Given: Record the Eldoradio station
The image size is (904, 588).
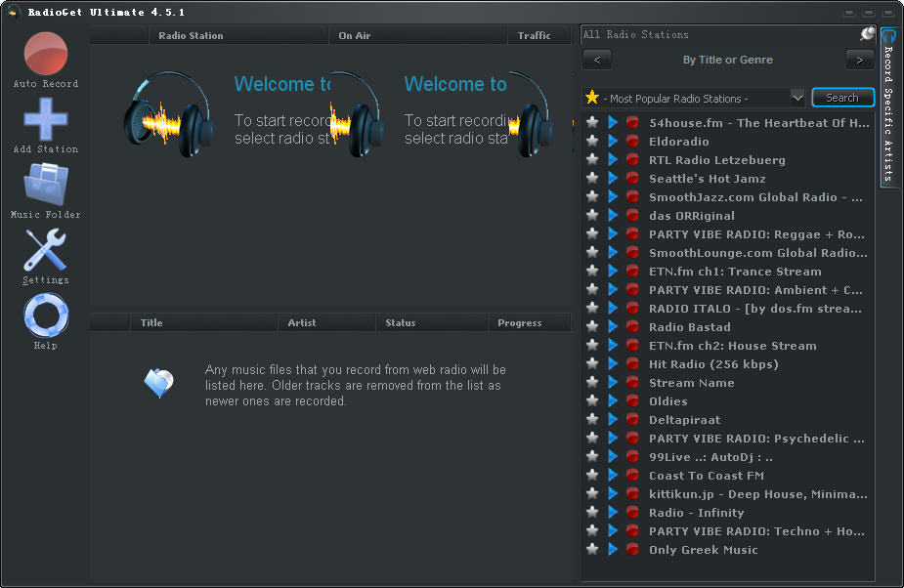Looking at the screenshot, I should click(x=632, y=141).
